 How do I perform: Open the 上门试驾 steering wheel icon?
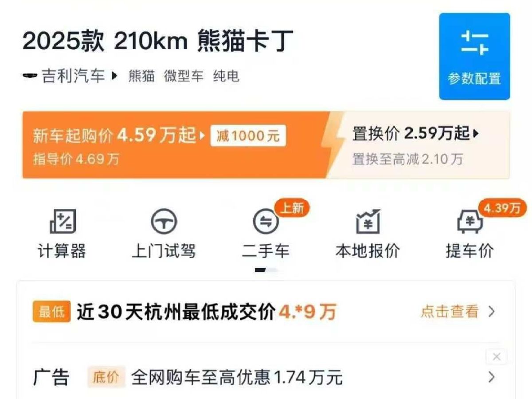[x=164, y=222]
